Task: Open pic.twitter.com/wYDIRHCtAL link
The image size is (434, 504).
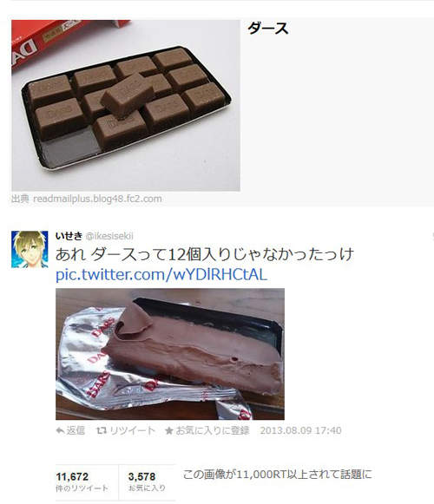Action: (161, 275)
